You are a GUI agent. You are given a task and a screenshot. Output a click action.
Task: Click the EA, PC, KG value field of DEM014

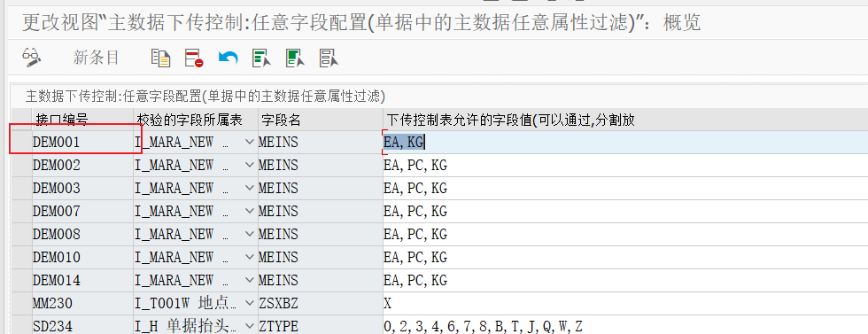625,280
